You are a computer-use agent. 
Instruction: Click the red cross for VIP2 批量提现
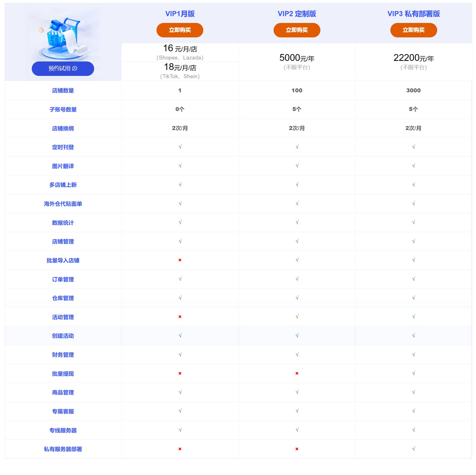coord(297,373)
